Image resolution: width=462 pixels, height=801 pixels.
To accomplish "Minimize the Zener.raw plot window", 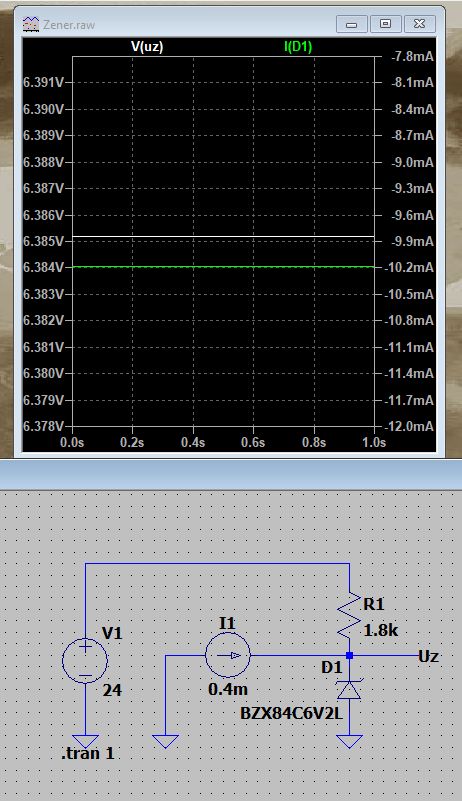I will click(352, 24).
